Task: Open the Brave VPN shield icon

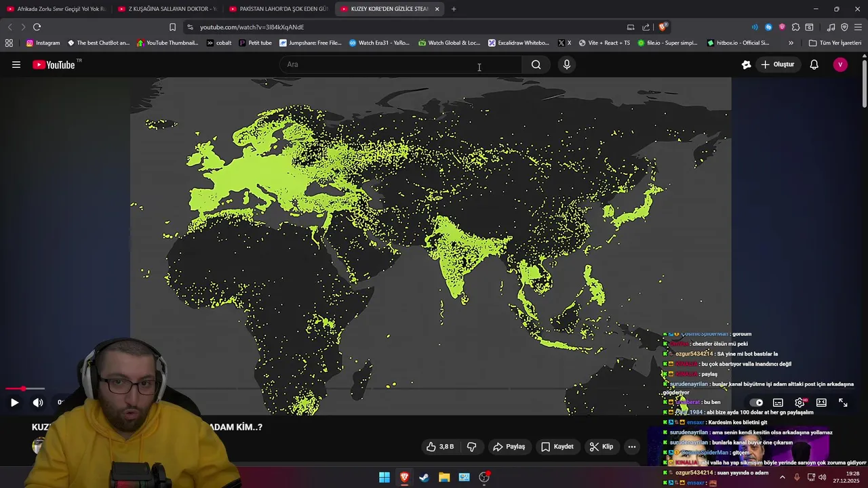Action: pyautogui.click(x=844, y=27)
